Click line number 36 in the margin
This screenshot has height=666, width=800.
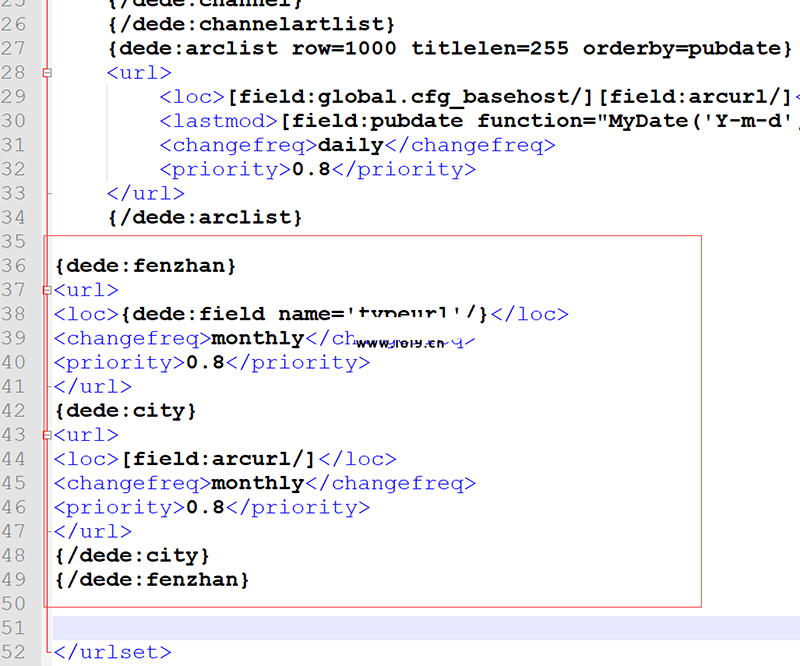14,266
